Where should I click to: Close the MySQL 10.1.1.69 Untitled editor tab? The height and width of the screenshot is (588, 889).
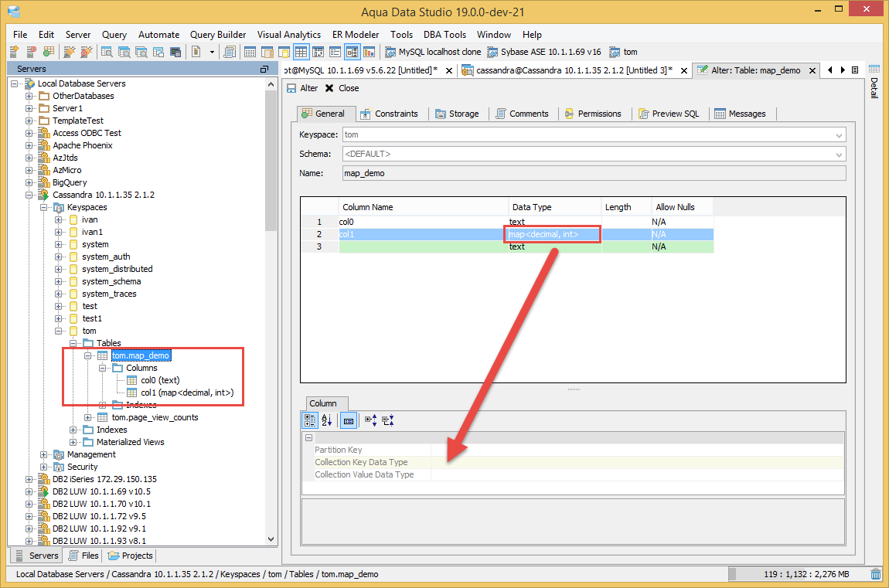coord(449,71)
